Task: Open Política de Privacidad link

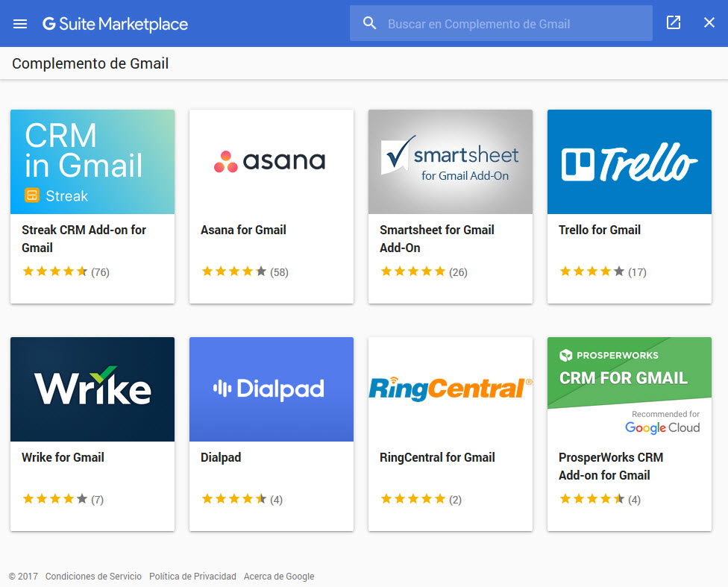Action: [192, 577]
